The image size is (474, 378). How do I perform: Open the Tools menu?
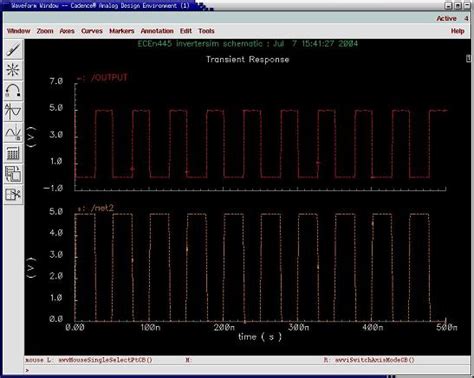tap(206, 31)
